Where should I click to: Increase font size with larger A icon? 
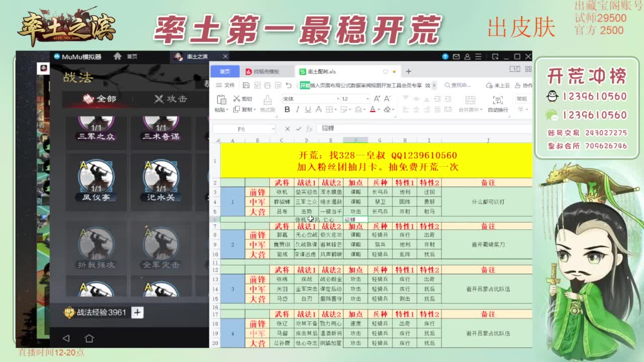pos(377,99)
